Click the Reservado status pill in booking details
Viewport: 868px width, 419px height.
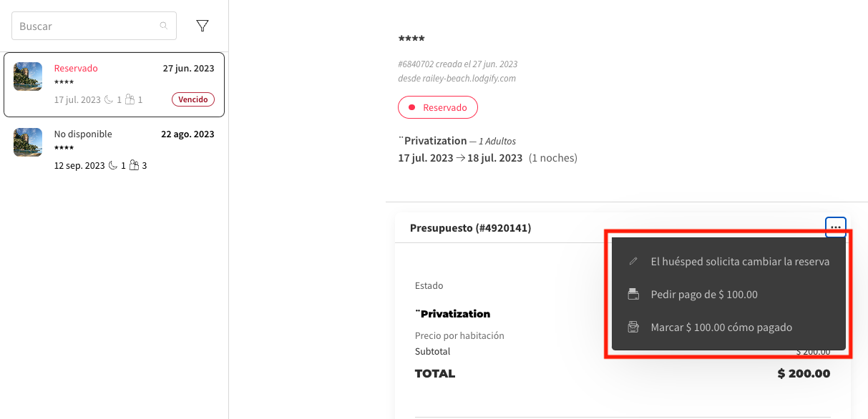pos(437,107)
